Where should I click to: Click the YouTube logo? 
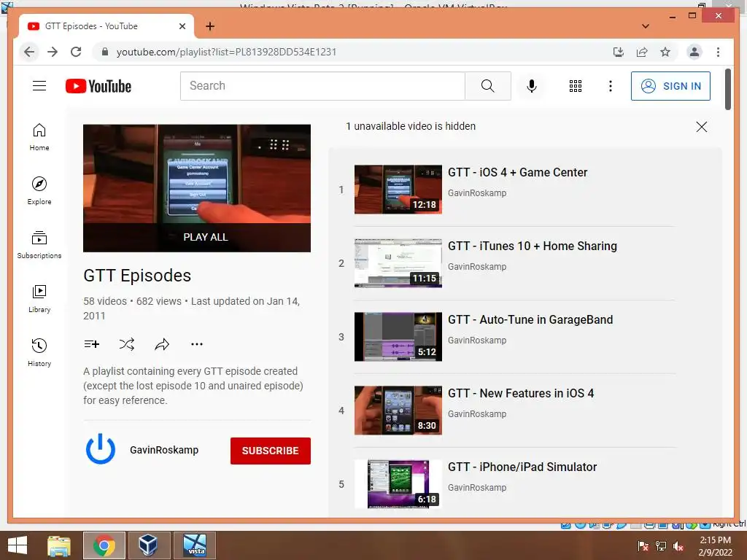[x=98, y=86]
